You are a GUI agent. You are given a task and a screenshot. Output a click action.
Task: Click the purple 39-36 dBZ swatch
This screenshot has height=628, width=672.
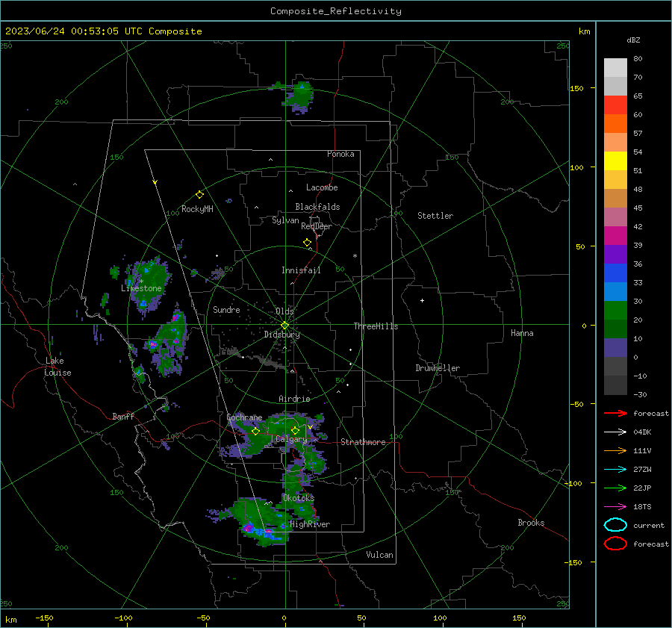tap(615, 255)
